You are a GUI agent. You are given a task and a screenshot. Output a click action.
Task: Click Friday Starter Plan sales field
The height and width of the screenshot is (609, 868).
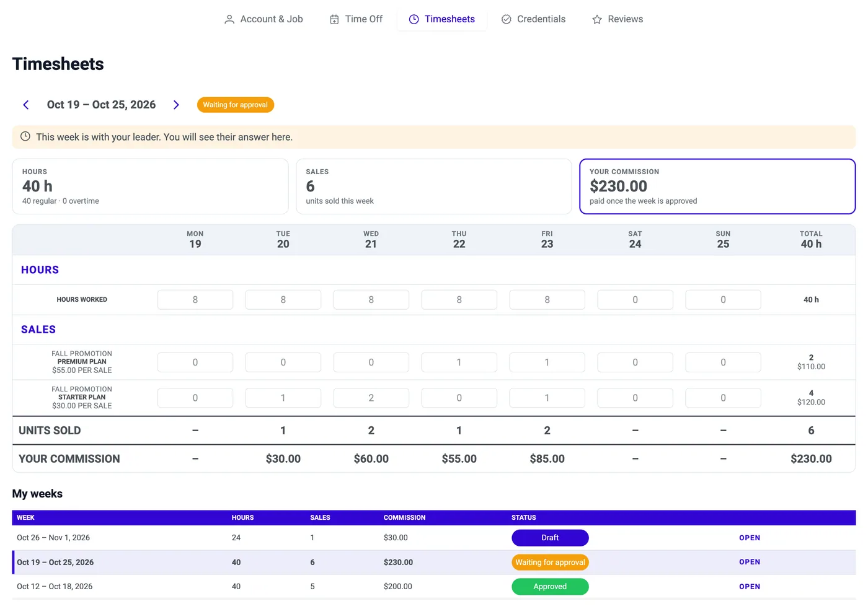(547, 398)
